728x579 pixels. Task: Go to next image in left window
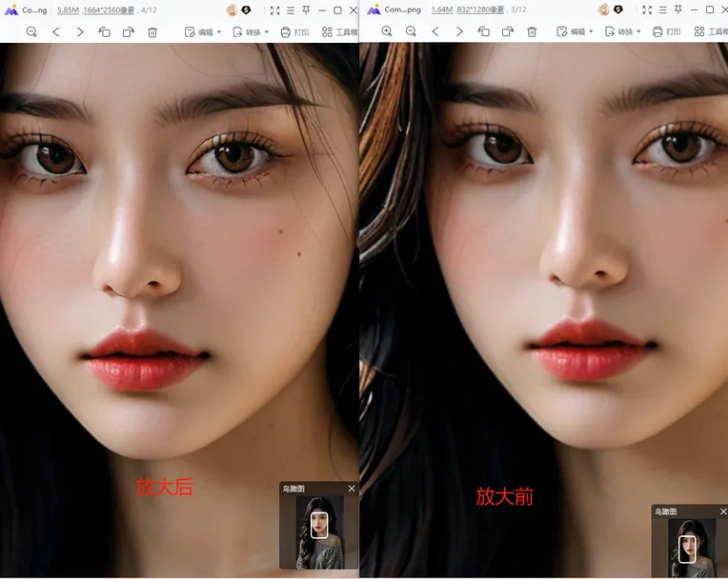point(80,32)
